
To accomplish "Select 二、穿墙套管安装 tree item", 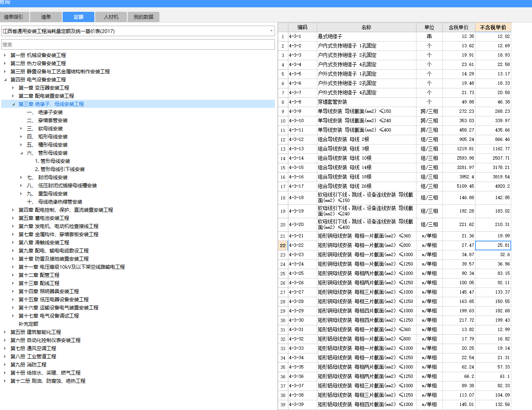I will click(x=47, y=120).
